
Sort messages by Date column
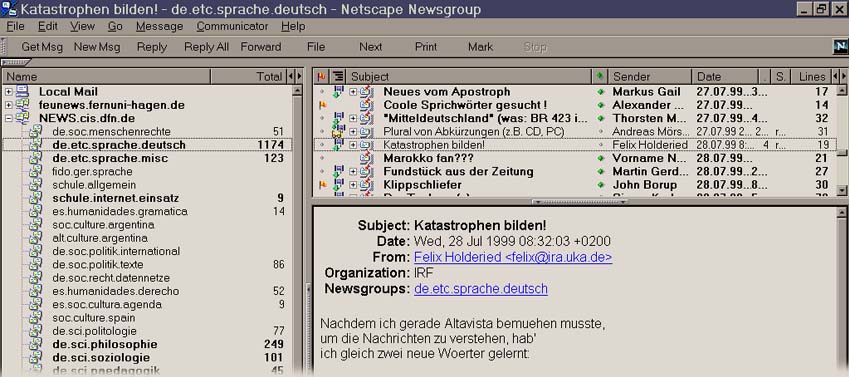(725, 76)
